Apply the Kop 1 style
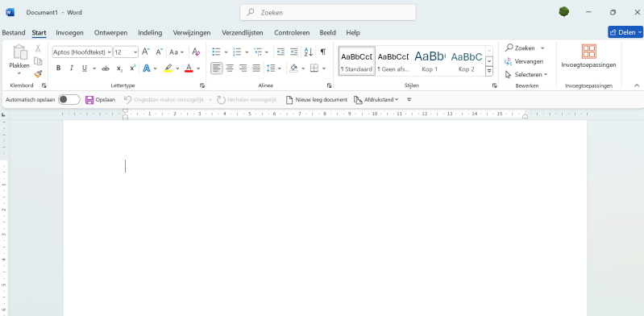The width and height of the screenshot is (644, 316). [430, 60]
